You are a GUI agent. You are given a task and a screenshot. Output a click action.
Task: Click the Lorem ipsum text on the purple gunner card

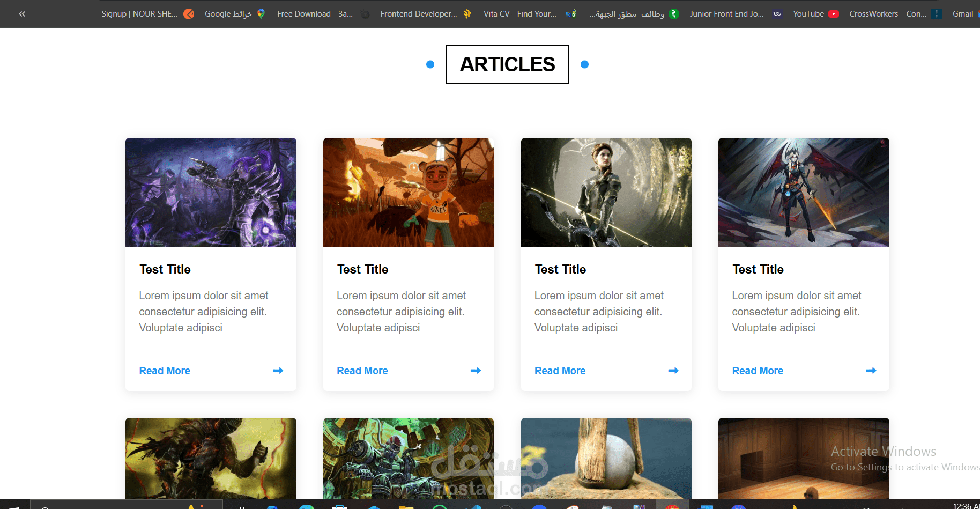tap(204, 312)
